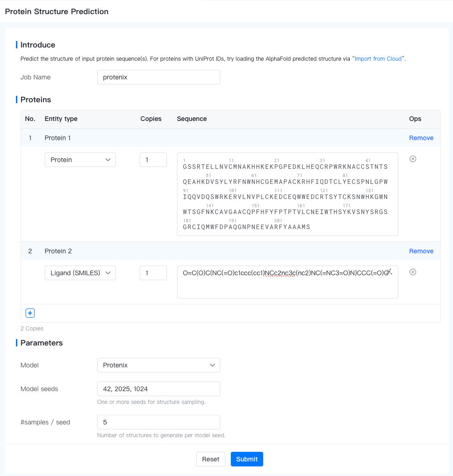Click the Protein 1 row header
This screenshot has width=453, height=476.
(57, 138)
